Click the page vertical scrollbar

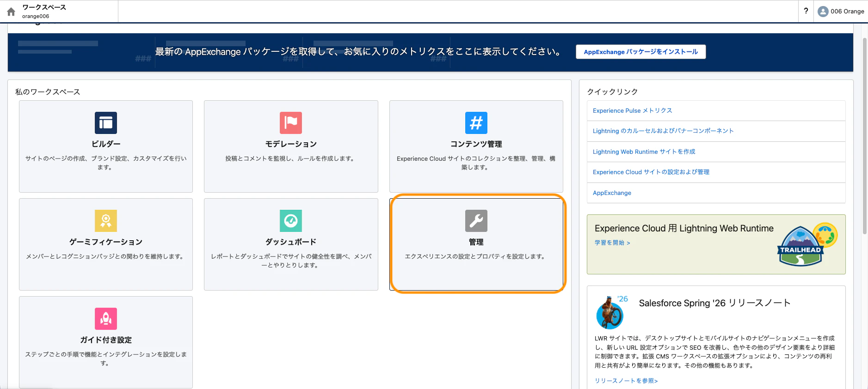tap(864, 136)
